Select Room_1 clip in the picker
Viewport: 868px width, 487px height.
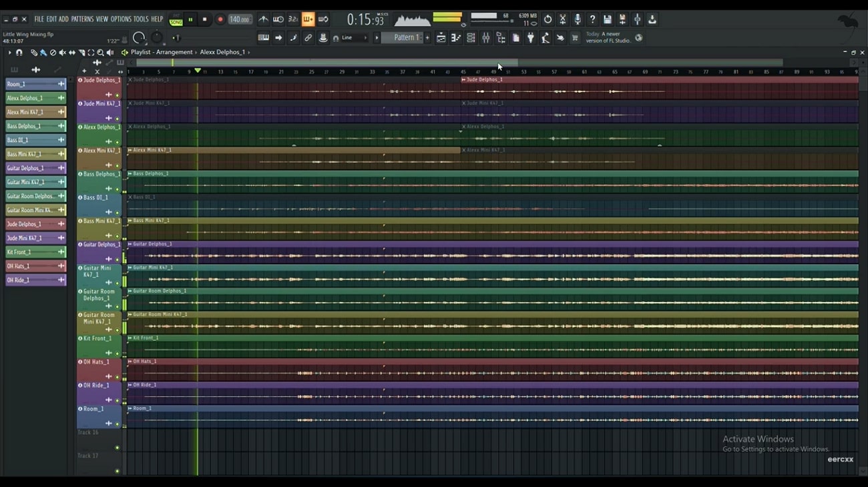[36, 84]
